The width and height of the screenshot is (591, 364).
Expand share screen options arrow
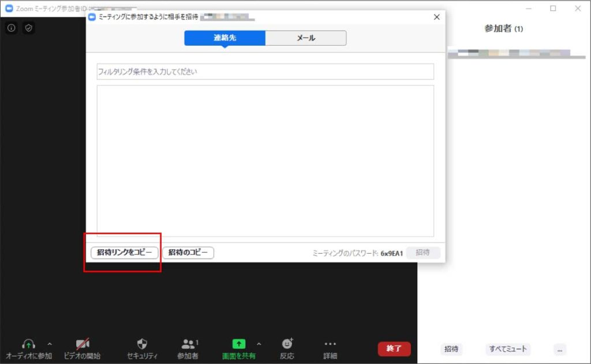(259, 344)
